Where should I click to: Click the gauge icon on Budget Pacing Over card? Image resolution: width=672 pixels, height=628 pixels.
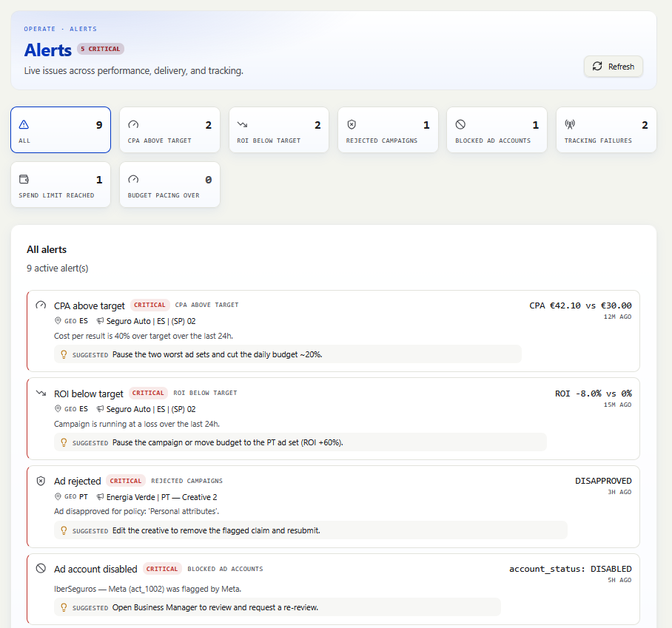tap(133, 179)
